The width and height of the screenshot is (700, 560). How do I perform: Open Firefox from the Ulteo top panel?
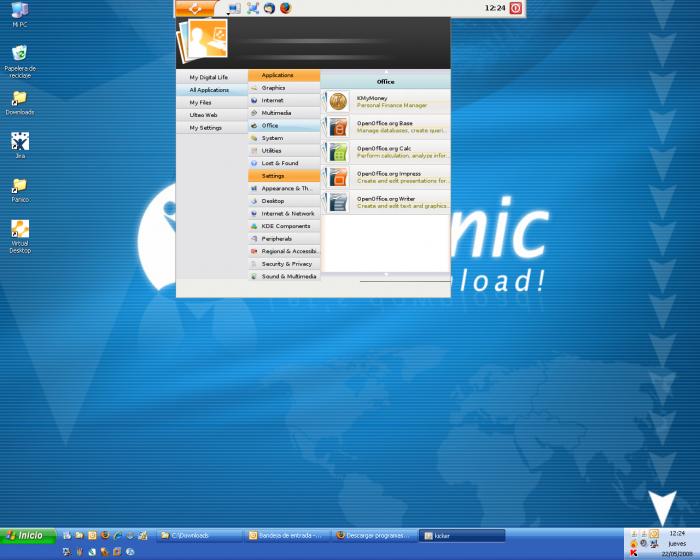point(286,8)
